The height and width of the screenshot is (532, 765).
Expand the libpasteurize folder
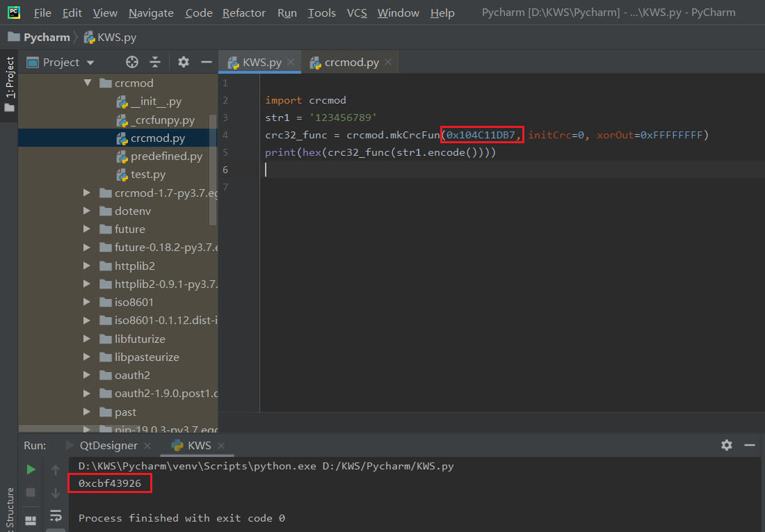(x=87, y=357)
